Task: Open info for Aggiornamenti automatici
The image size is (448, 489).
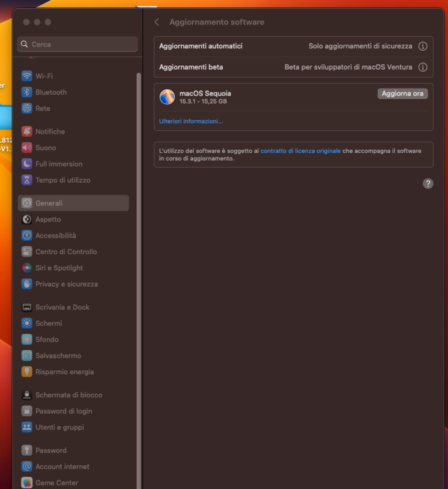Action: coord(423,46)
